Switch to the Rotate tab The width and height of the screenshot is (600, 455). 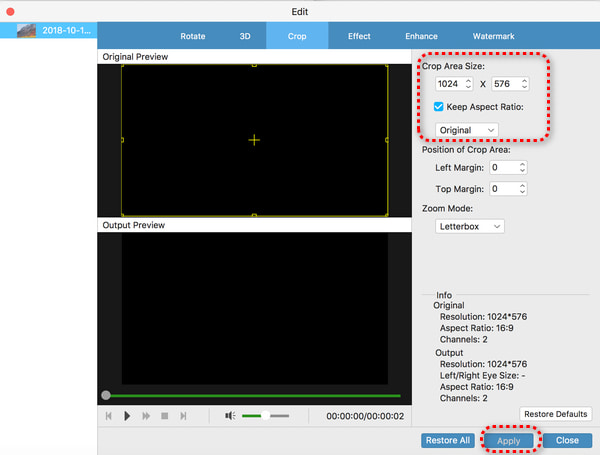pos(193,36)
